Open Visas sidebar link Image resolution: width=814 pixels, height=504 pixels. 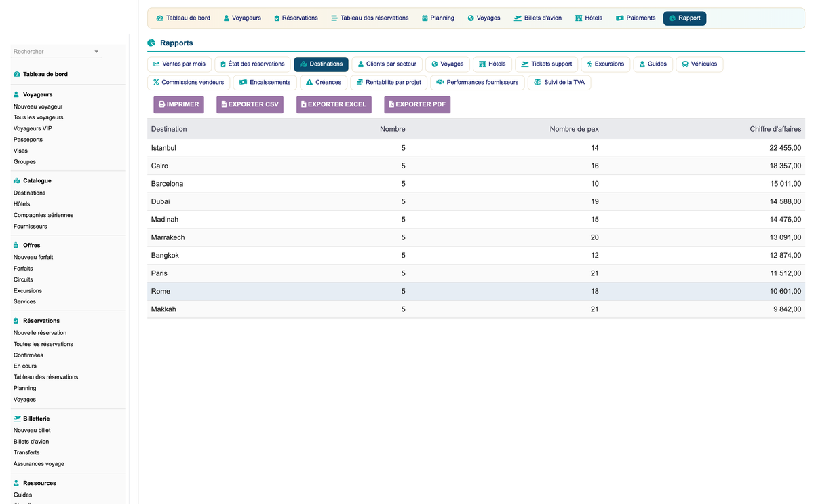click(20, 151)
